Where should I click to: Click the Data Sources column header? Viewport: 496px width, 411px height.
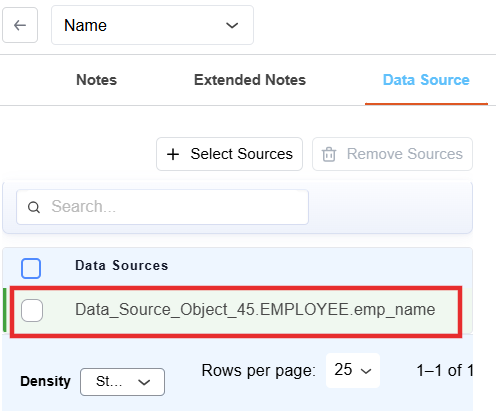coord(122,266)
